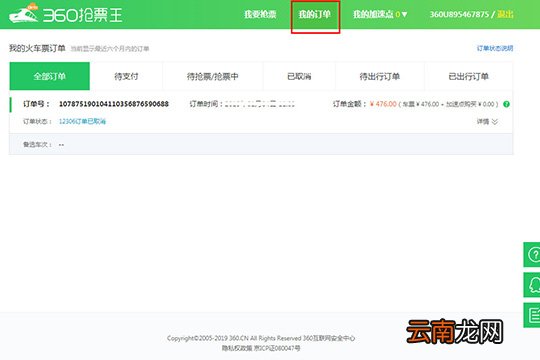Image resolution: width=540 pixels, height=360 pixels.
Task: Open the 我要抢票 page
Action: coord(260,14)
